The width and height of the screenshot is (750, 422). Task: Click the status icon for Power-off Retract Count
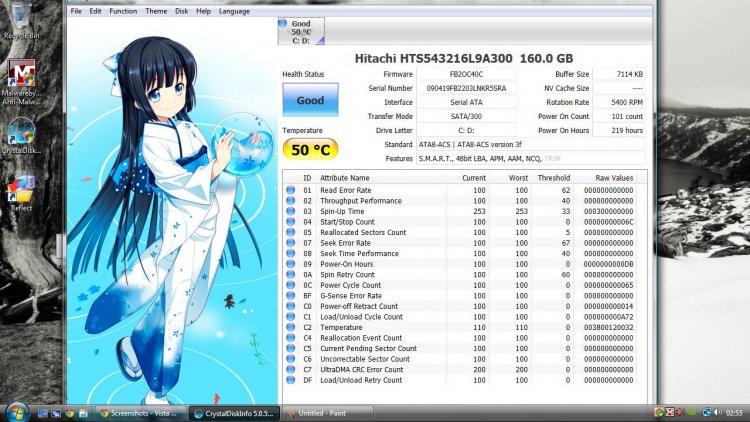click(290, 306)
